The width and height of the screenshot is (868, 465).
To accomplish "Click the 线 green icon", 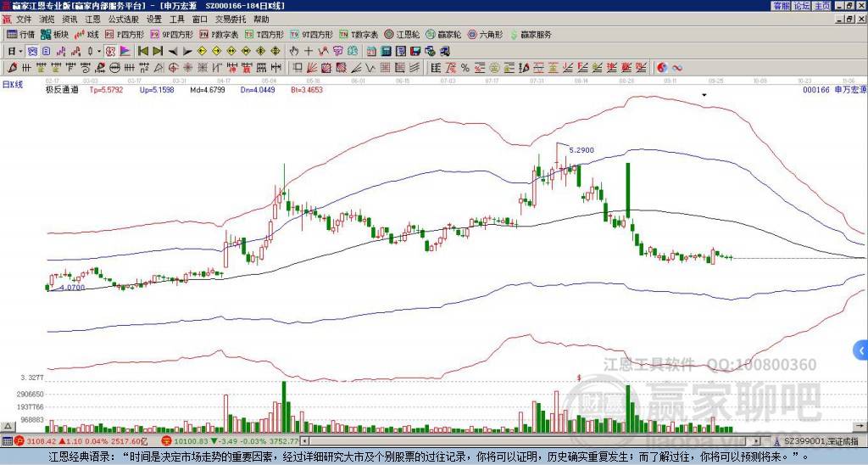I will tap(352, 52).
